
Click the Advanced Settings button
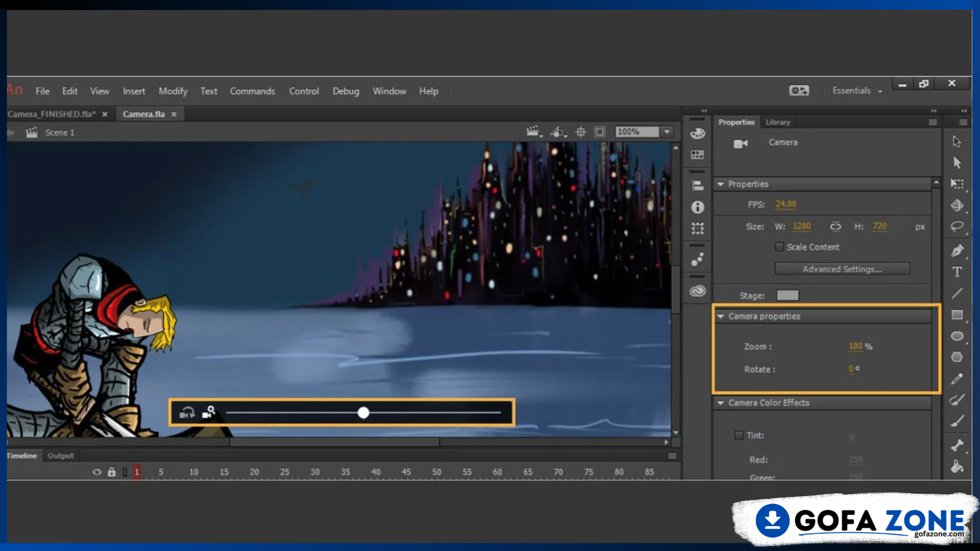click(x=842, y=269)
